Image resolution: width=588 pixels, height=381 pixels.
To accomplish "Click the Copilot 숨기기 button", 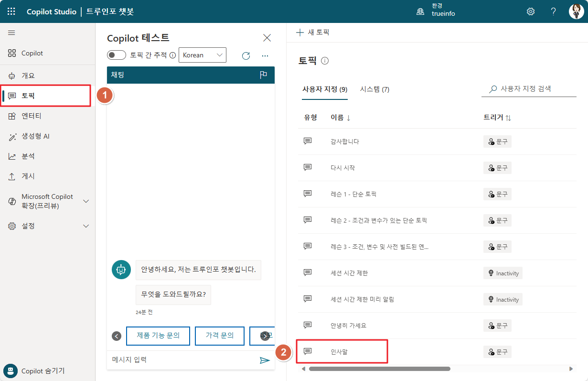I will 34,370.
